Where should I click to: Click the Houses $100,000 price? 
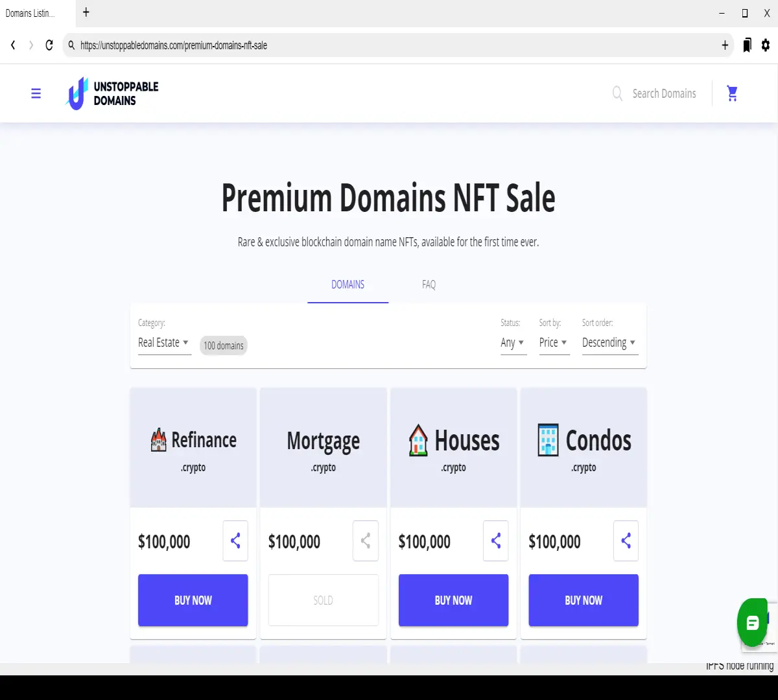[425, 542]
